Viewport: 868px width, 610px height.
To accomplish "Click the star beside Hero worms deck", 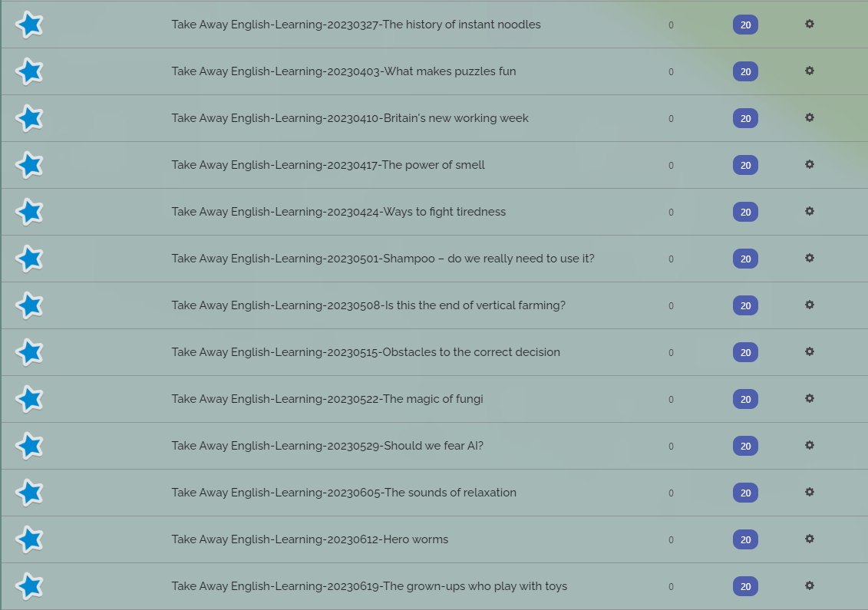I will click(x=29, y=539).
